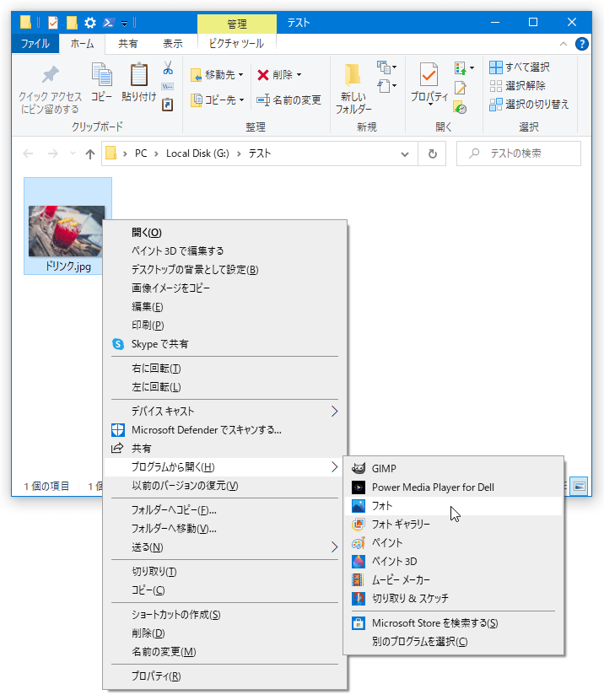604x700 pixels.
Task: Click 選択解除 in ribbon
Action: (x=518, y=86)
